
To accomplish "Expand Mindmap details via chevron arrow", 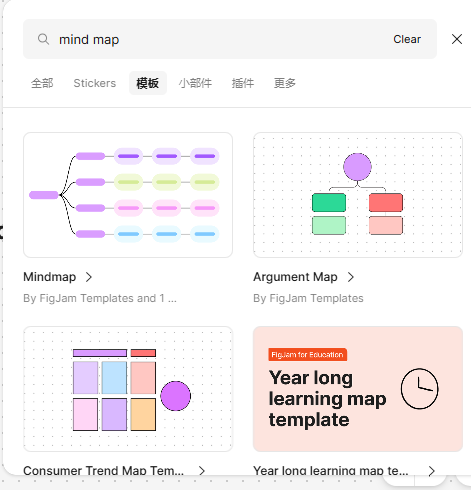I will coord(89,277).
